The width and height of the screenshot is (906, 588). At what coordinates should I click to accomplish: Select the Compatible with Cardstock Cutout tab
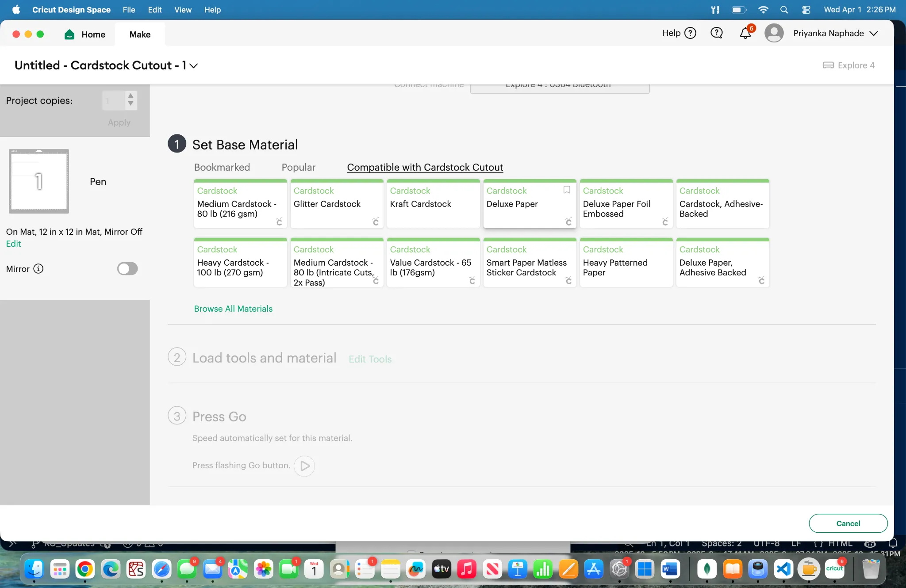pos(425,167)
